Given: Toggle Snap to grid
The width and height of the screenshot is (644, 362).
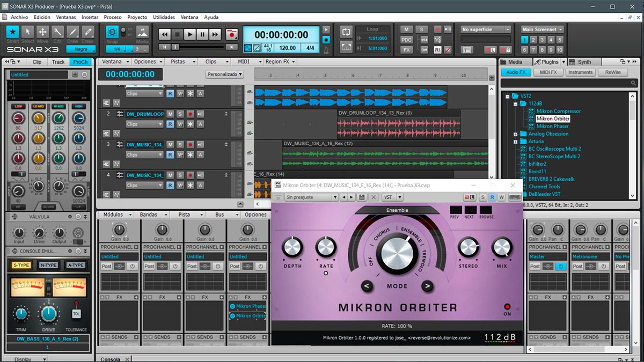Looking at the screenshot, I should pyautogui.click(x=112, y=32).
